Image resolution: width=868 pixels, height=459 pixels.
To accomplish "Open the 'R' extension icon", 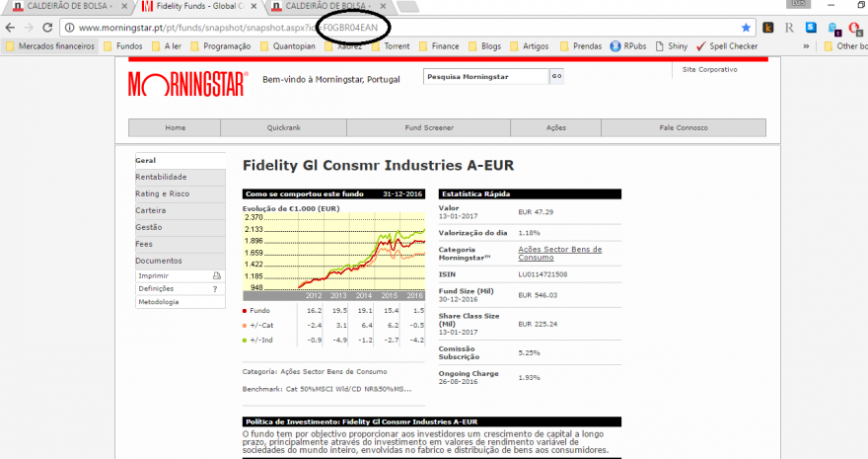I will coord(789,28).
